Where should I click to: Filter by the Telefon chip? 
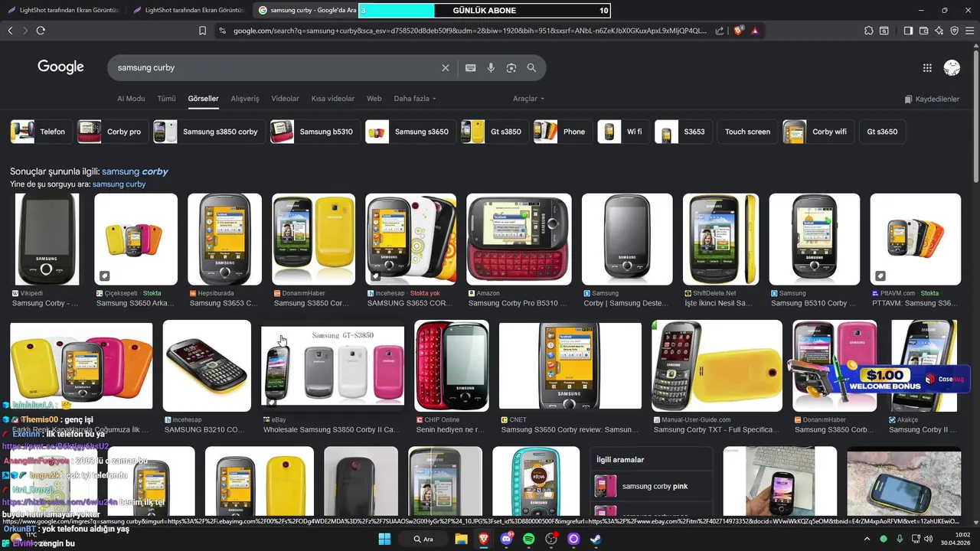click(x=41, y=132)
